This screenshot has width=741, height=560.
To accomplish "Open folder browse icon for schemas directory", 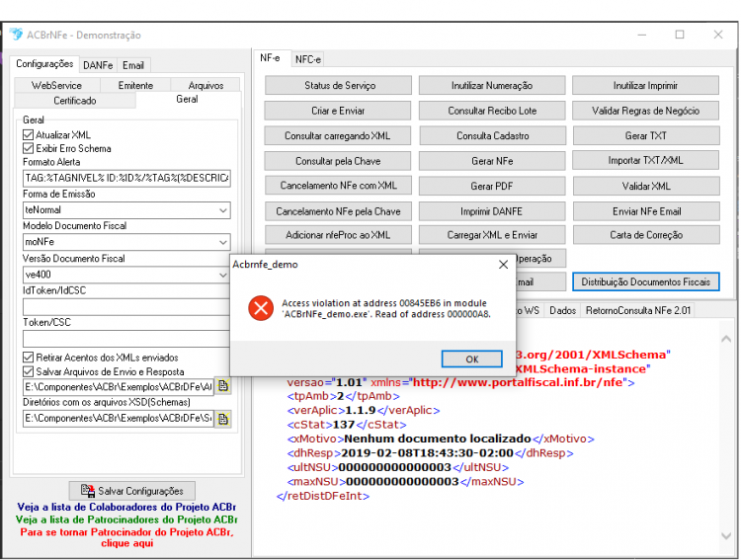I will 223,418.
